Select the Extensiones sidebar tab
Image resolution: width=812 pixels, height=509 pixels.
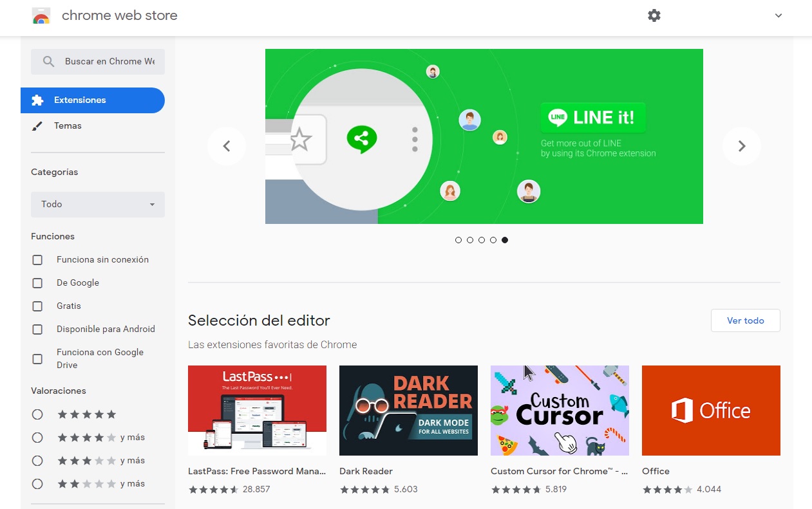[x=93, y=100]
